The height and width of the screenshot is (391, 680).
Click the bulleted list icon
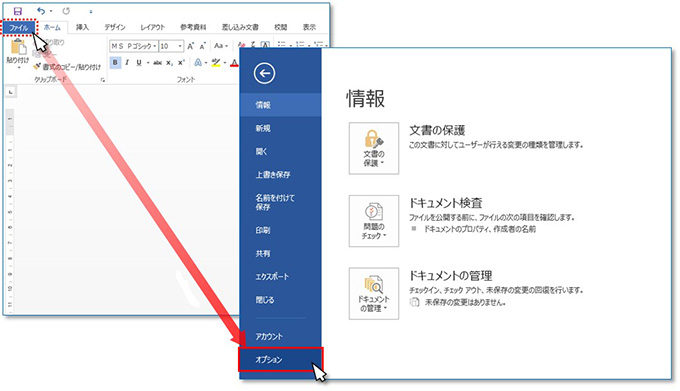[x=281, y=45]
